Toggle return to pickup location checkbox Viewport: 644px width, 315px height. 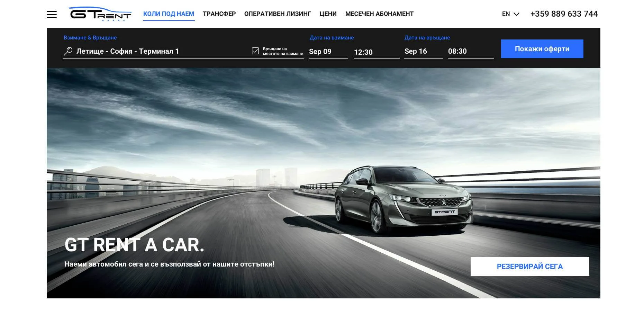[x=255, y=51]
